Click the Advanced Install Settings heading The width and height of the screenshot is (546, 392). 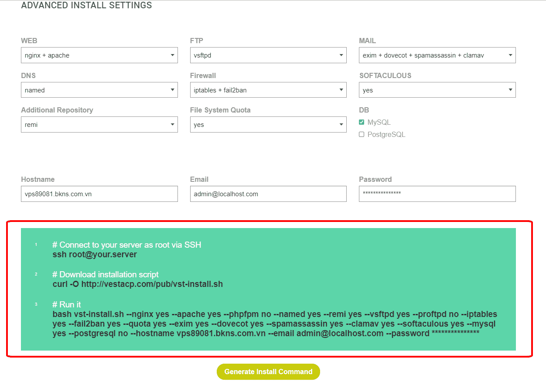click(x=86, y=6)
